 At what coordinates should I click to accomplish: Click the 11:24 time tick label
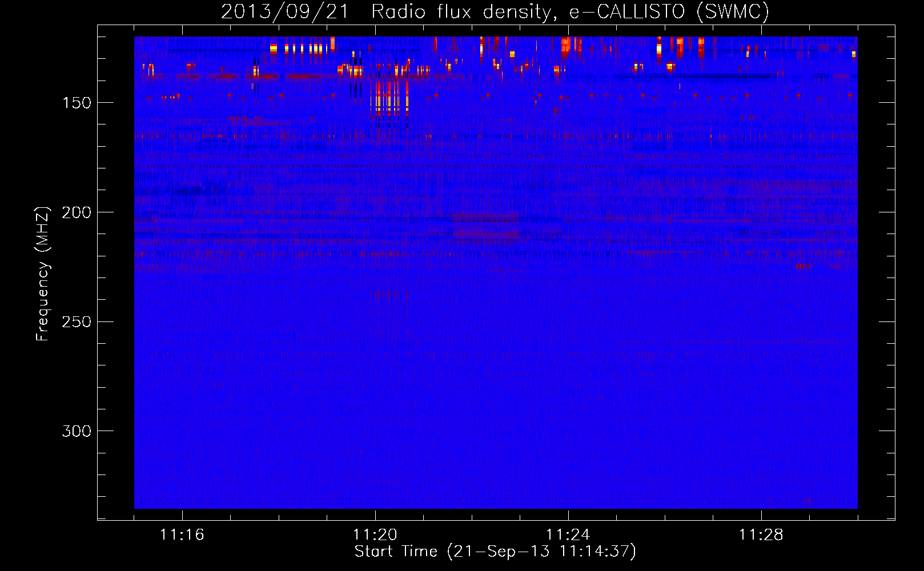(568, 534)
